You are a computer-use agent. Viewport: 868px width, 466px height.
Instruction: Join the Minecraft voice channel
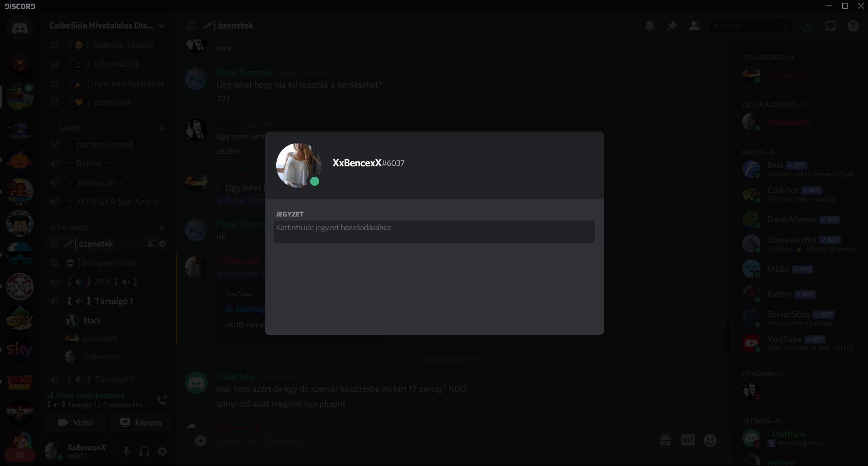[x=108, y=183]
